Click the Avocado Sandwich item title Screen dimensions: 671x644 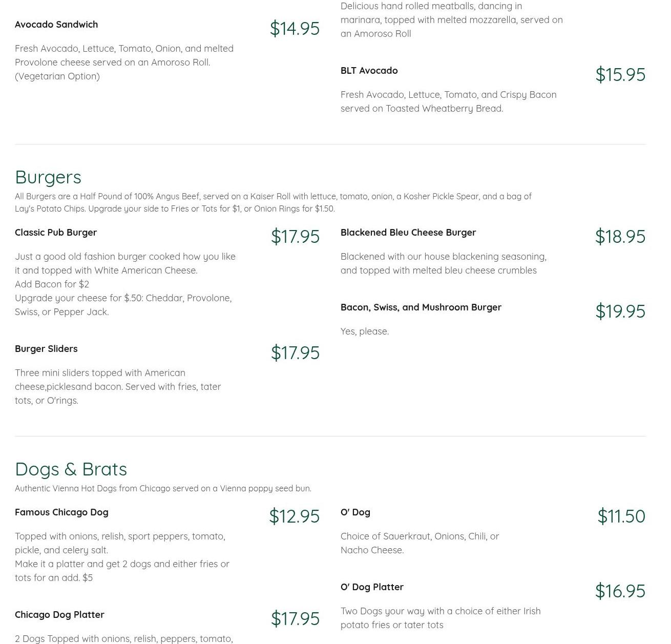tap(56, 25)
